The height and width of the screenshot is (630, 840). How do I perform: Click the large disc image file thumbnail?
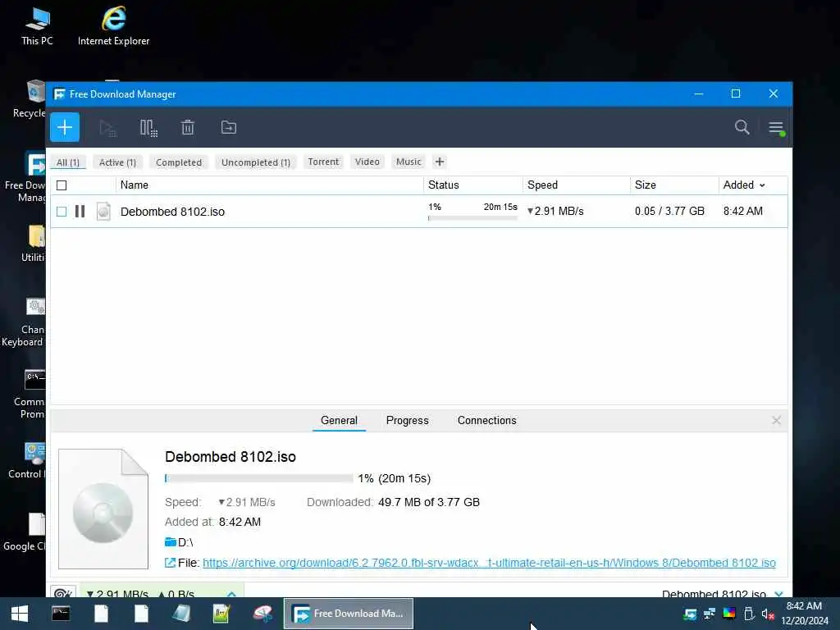pos(103,509)
